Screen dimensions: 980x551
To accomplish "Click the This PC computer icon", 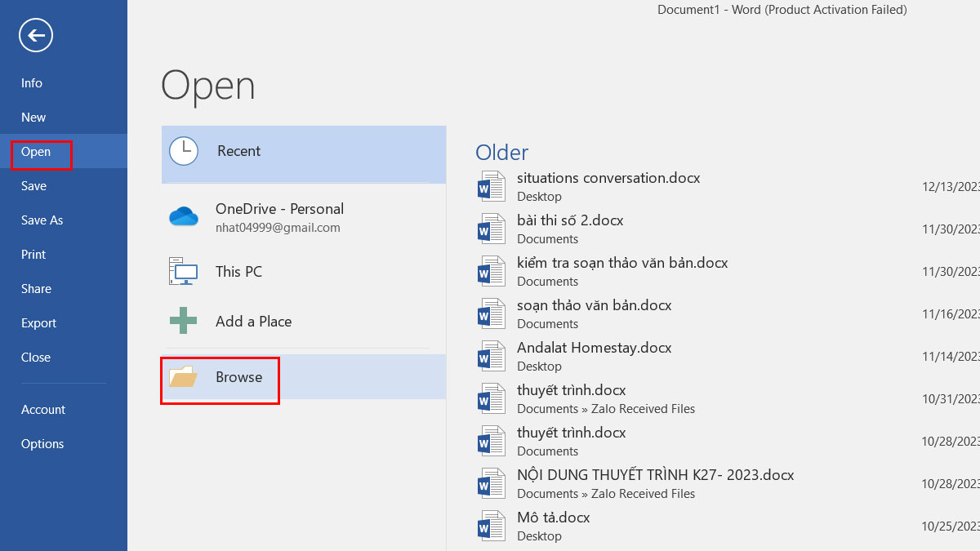I will tap(184, 272).
